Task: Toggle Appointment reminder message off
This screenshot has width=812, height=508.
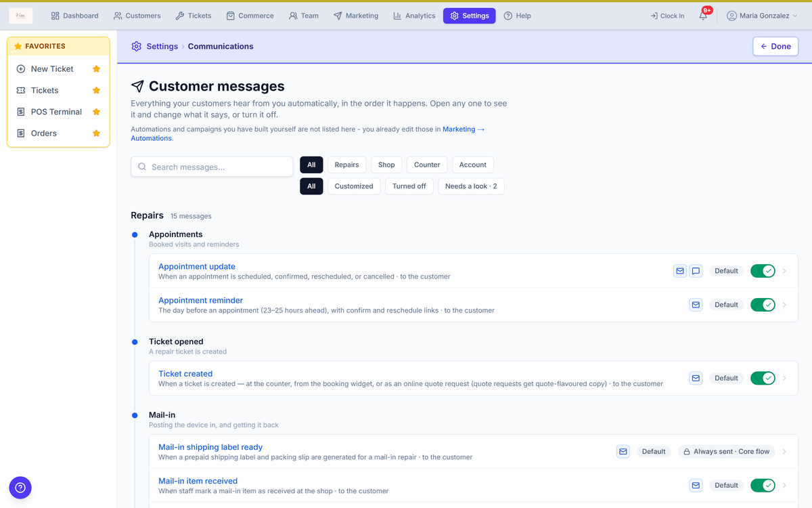Action: pos(763,305)
